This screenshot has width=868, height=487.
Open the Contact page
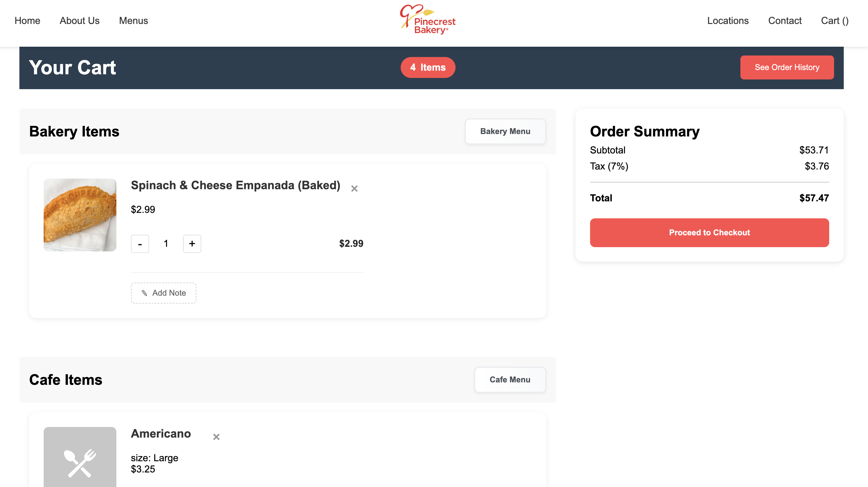(785, 21)
